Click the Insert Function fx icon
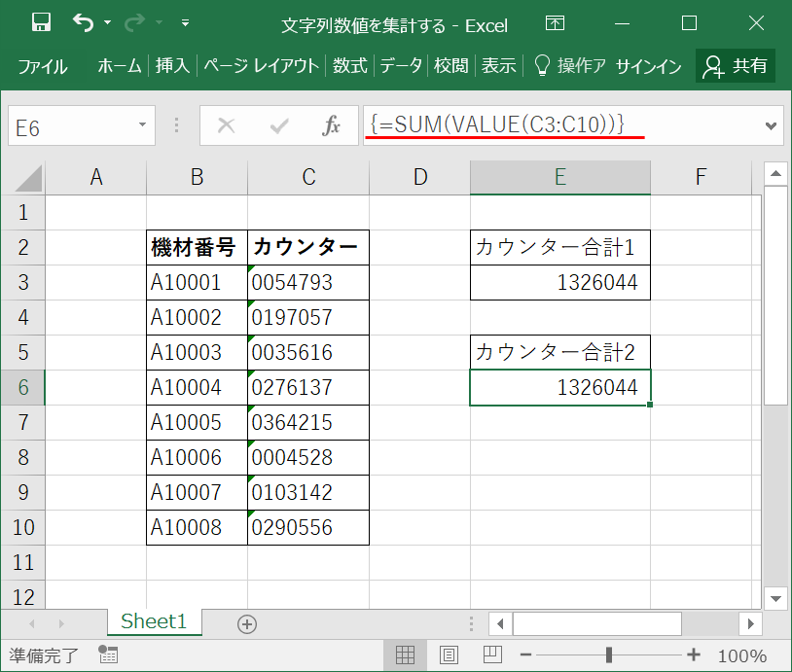792x672 pixels. pos(331,125)
